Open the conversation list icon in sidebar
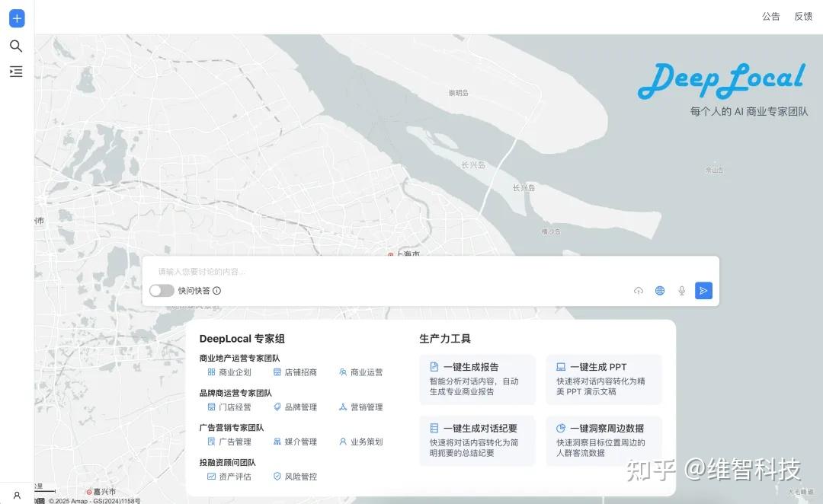The width and height of the screenshot is (823, 504). (16, 72)
